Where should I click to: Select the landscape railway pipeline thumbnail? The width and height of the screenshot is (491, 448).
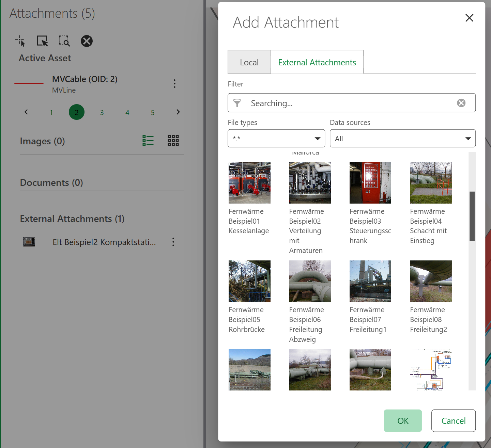click(x=249, y=370)
